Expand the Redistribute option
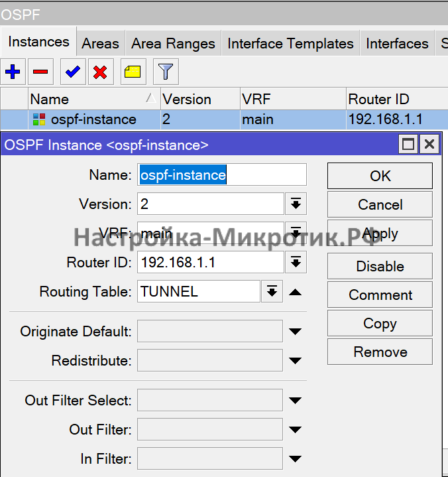 point(296,362)
